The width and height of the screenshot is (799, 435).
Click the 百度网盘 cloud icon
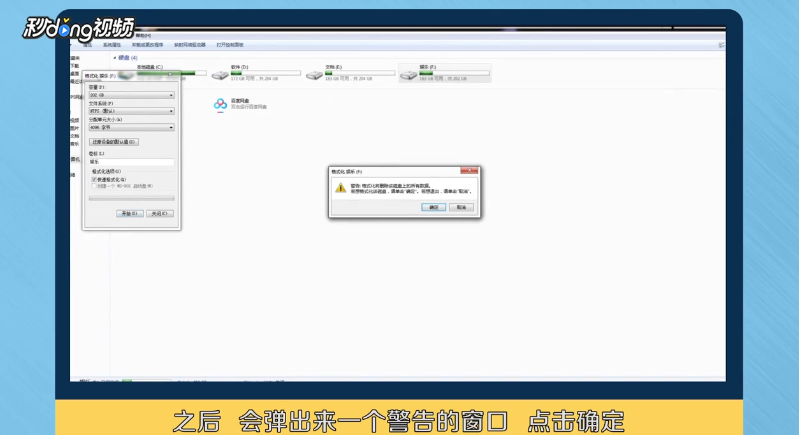pos(220,104)
